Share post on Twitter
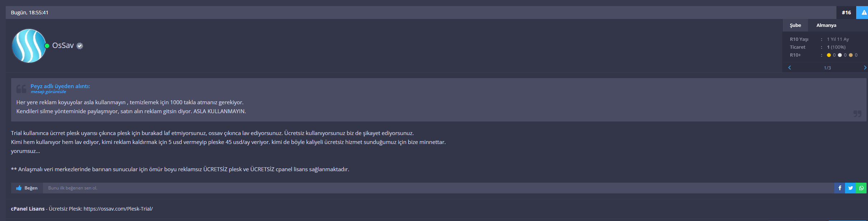Screen dimensions: 868x221 pyautogui.click(x=850, y=188)
